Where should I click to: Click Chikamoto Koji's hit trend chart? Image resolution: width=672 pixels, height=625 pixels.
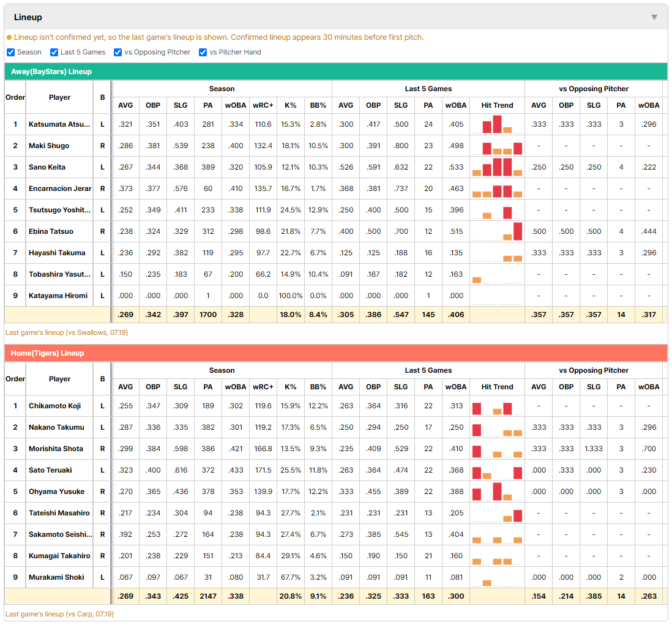pyautogui.click(x=497, y=406)
